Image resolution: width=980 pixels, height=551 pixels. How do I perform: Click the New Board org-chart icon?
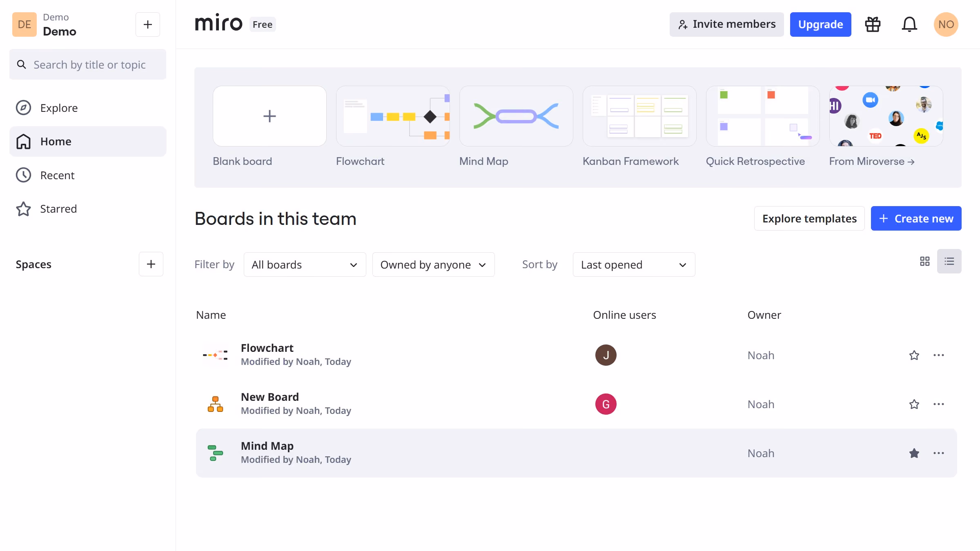[216, 404]
